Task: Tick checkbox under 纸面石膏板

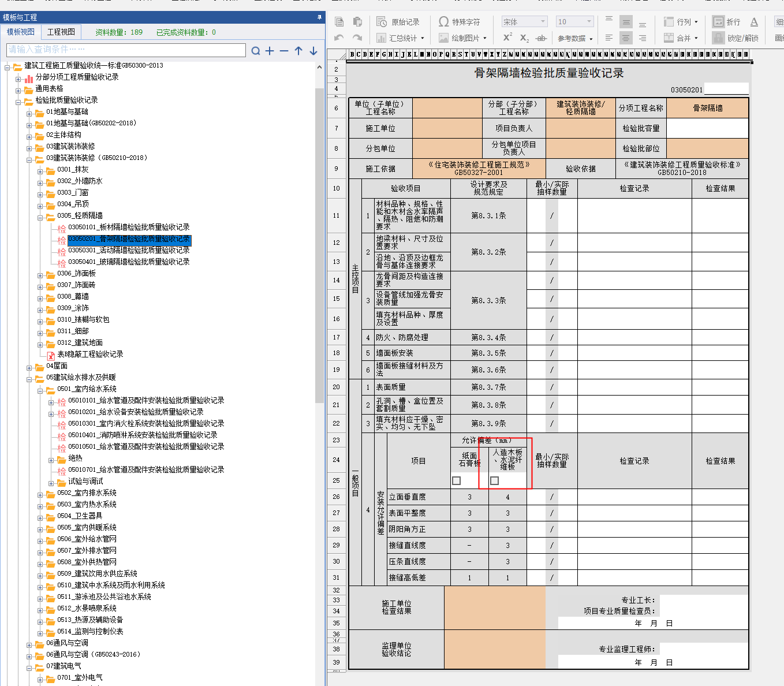Action: point(457,480)
